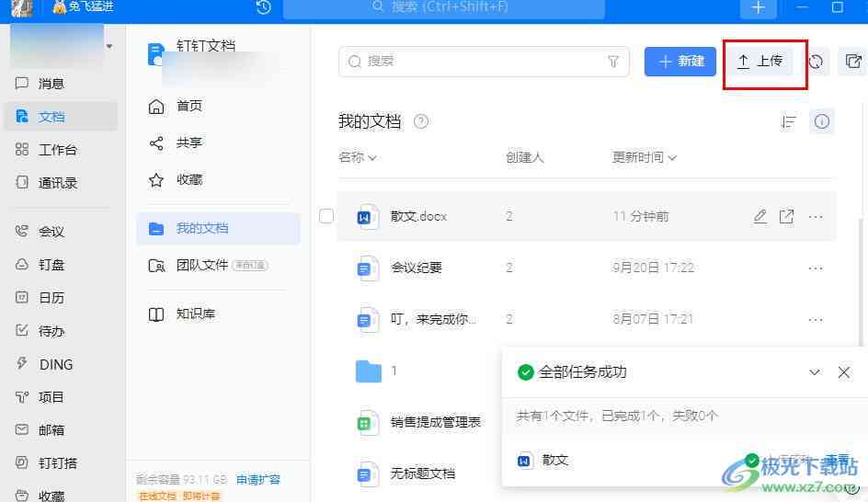Click the open-in-new-window icon at top right
This screenshot has height=502, width=868.
853,62
